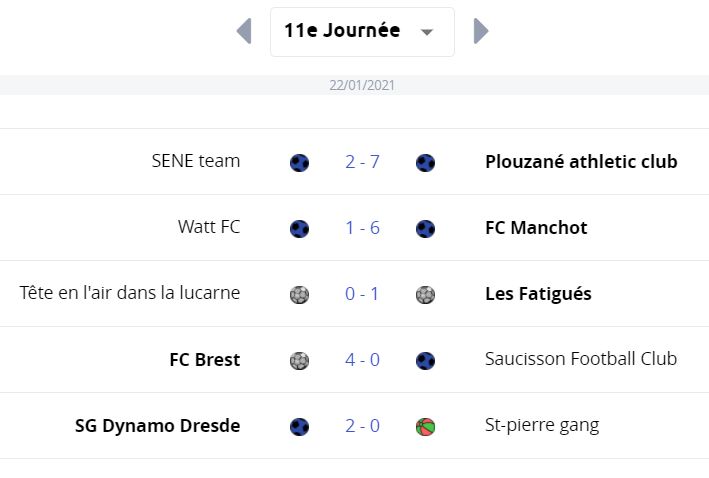This screenshot has height=478, width=709.
Task: Click Plouzané athletic club's blue ball logo
Action: coord(425,162)
